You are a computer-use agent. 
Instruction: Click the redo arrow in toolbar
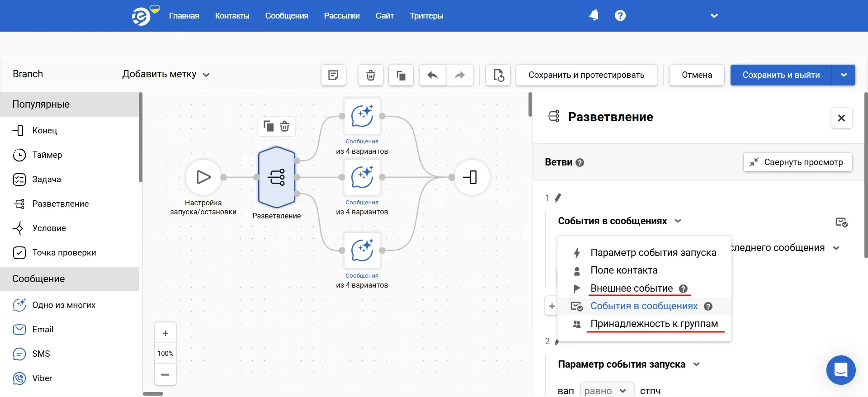[x=459, y=75]
